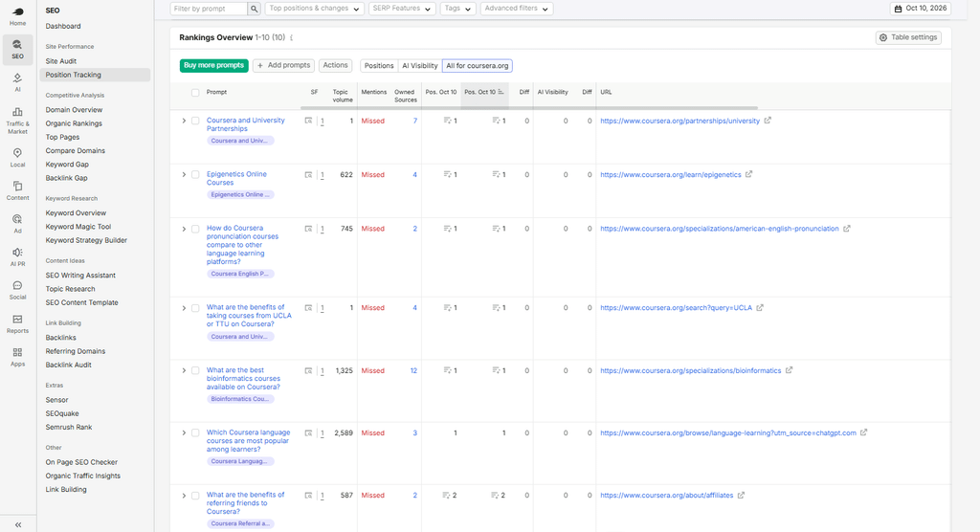Switch to the AI Visibility tab
Viewport: 980px width, 532px height.
420,66
